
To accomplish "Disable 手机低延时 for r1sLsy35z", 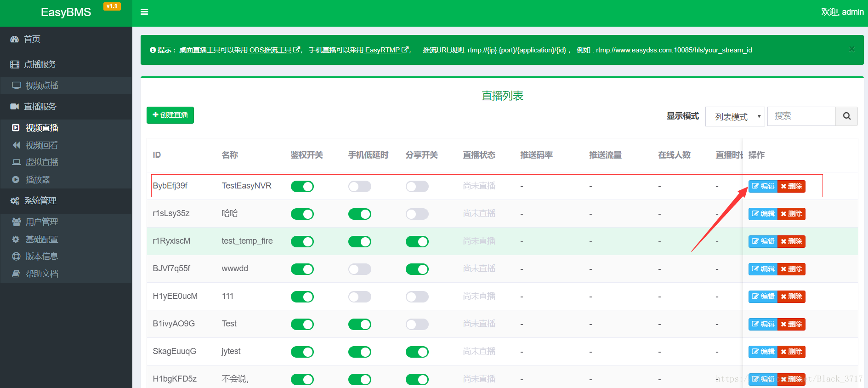I will [x=360, y=214].
